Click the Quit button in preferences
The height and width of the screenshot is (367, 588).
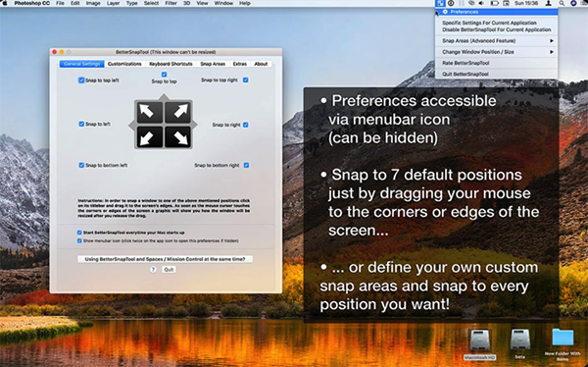(169, 269)
